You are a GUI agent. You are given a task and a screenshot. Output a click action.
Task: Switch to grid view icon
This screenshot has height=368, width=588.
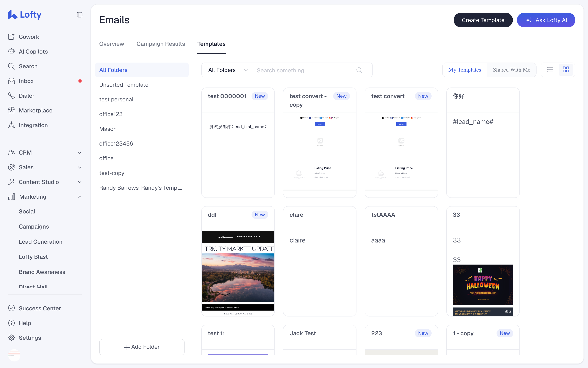(x=566, y=70)
